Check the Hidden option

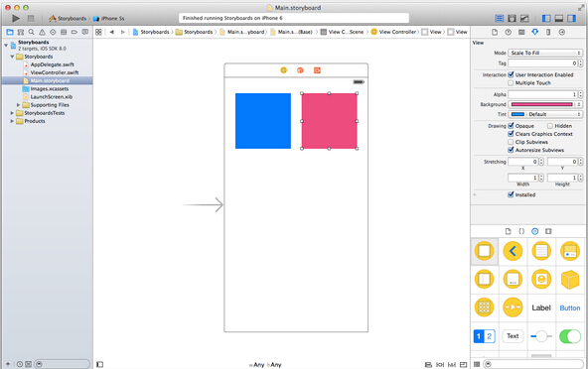(x=550, y=126)
